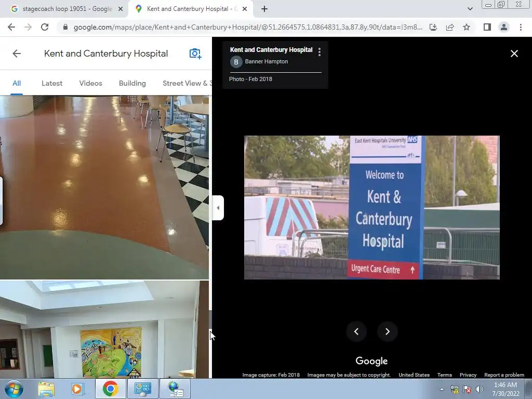Image resolution: width=532 pixels, height=399 pixels.
Task: Show the previous photo
Action: tap(356, 331)
